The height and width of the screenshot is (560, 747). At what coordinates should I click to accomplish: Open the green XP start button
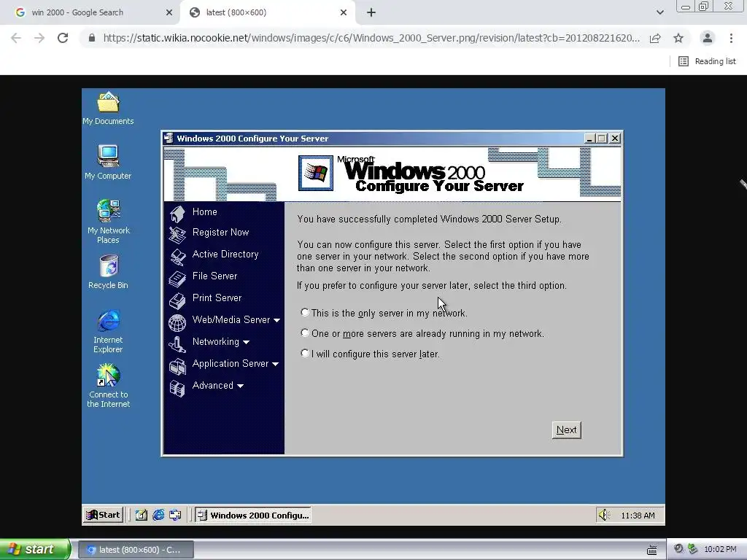point(34,549)
